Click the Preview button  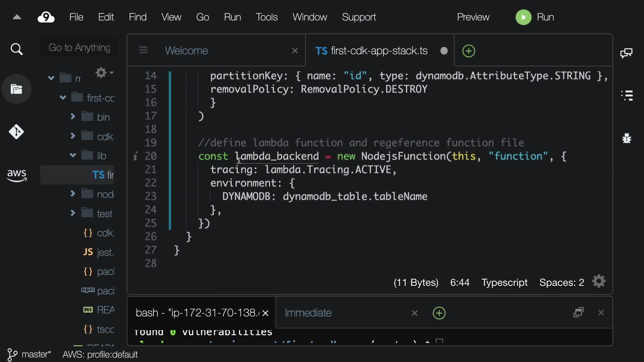[473, 17]
